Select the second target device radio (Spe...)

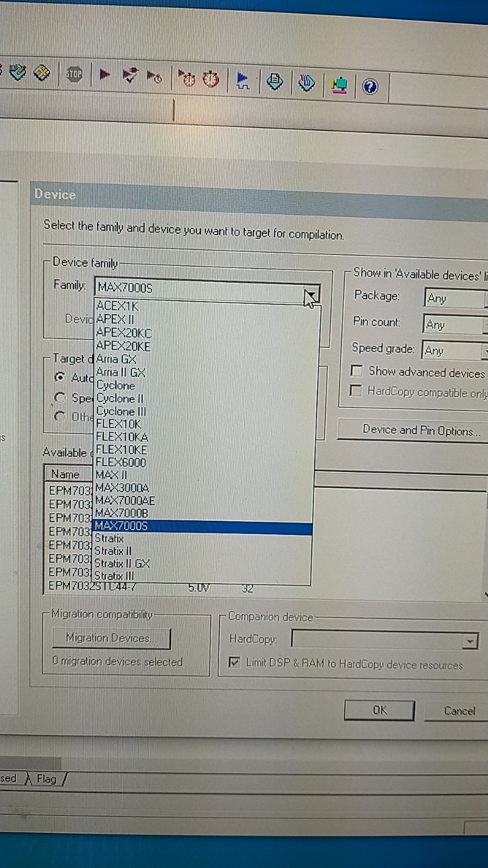pos(60,397)
